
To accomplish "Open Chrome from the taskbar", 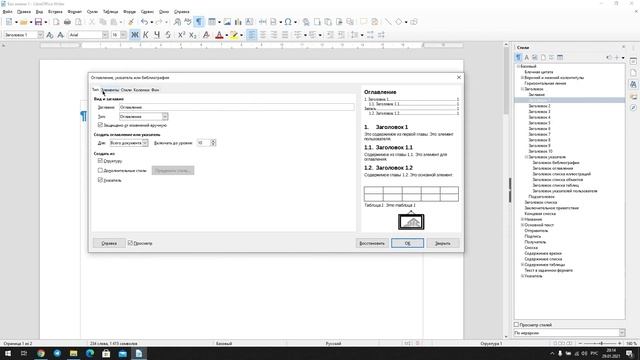I will 41,353.
